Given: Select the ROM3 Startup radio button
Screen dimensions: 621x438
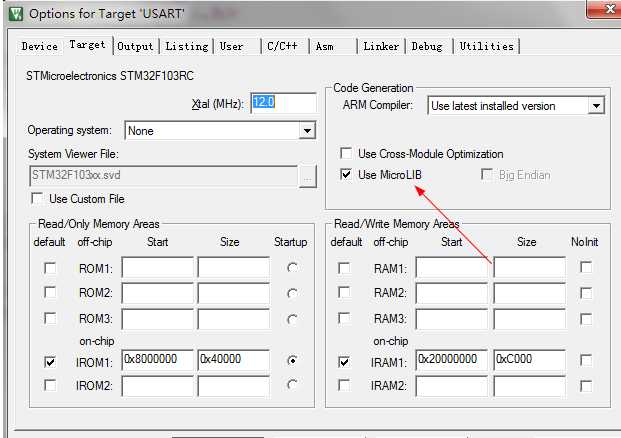Looking at the screenshot, I should [x=292, y=319].
